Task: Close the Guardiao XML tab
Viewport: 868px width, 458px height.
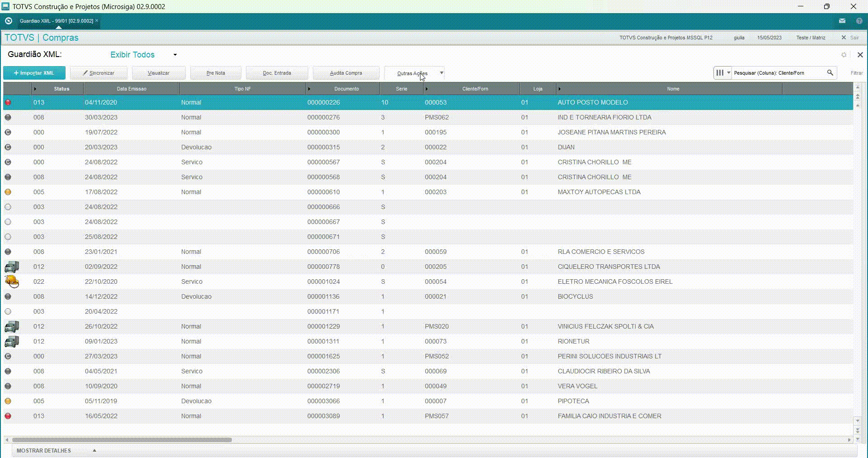Action: coord(97,20)
